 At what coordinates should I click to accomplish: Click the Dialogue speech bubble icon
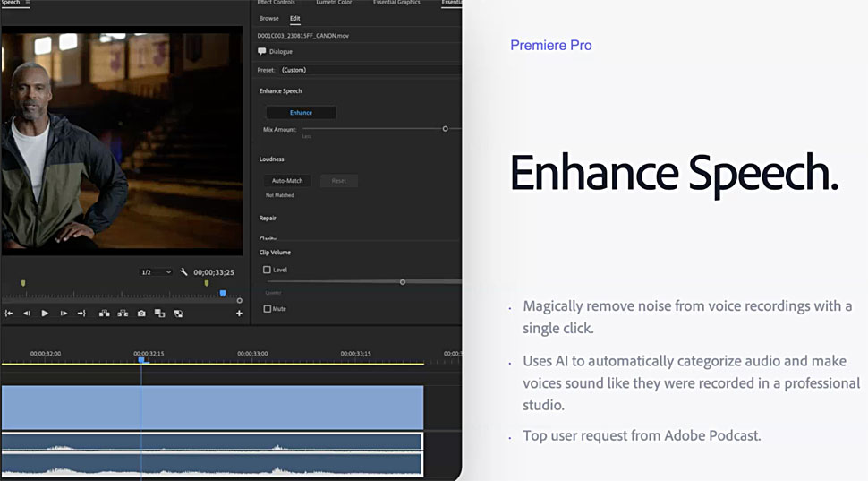262,52
